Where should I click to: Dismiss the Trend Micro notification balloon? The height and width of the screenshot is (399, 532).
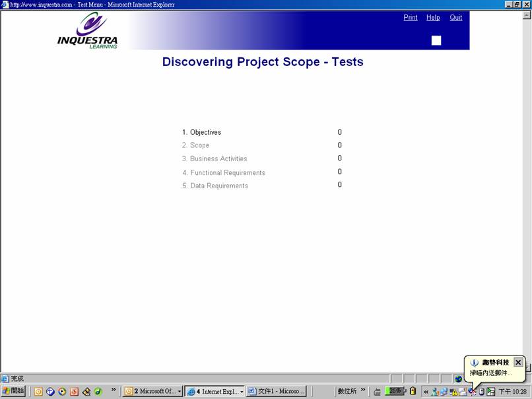(518, 362)
